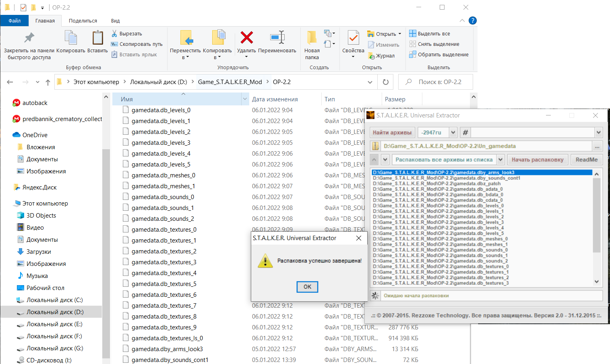Click the # button in Extractor
This screenshot has width=610, height=364.
(x=465, y=132)
